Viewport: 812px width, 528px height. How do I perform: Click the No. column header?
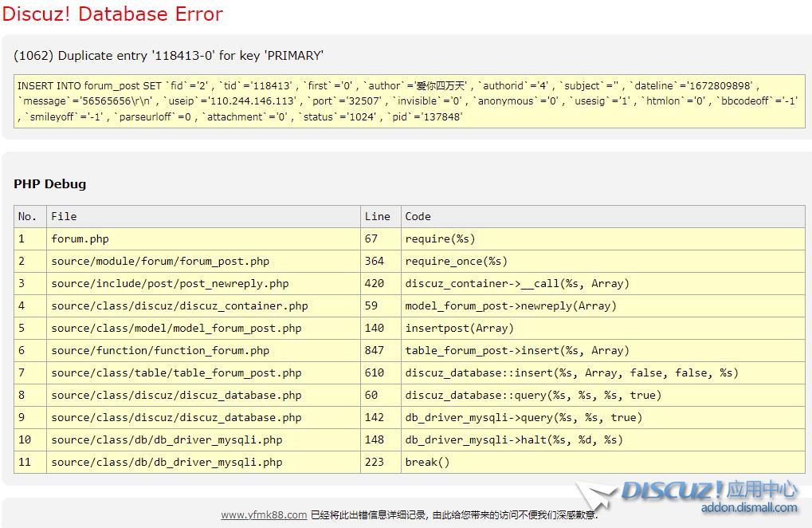27,216
